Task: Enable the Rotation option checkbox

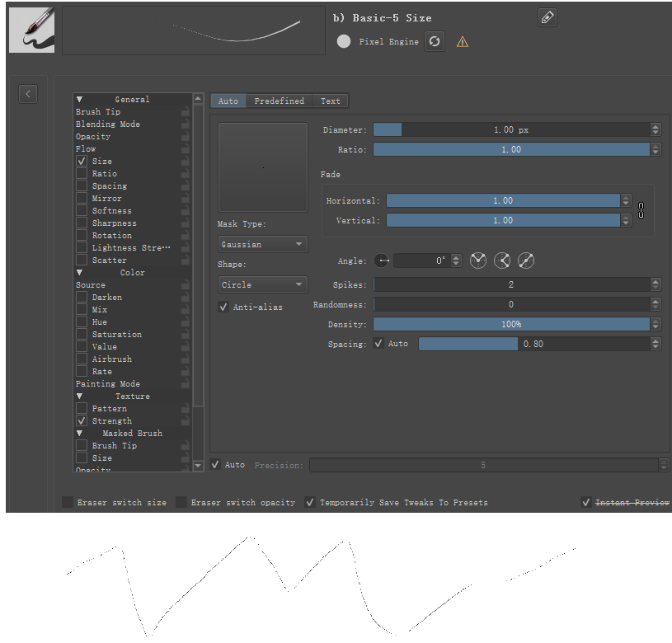Action: [x=82, y=235]
